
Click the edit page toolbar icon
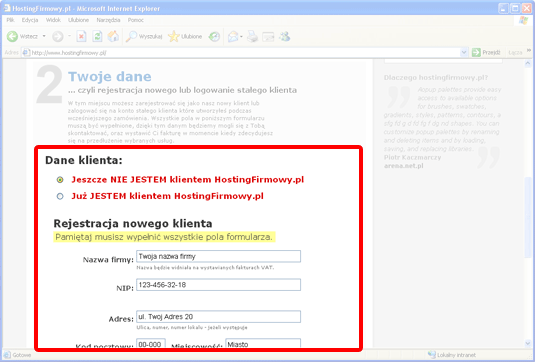click(268, 36)
